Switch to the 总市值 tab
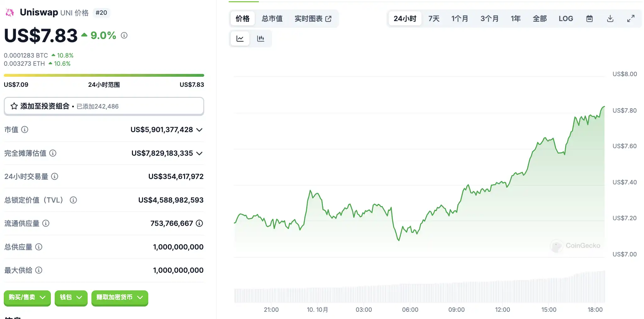The height and width of the screenshot is (319, 644). pyautogui.click(x=272, y=19)
